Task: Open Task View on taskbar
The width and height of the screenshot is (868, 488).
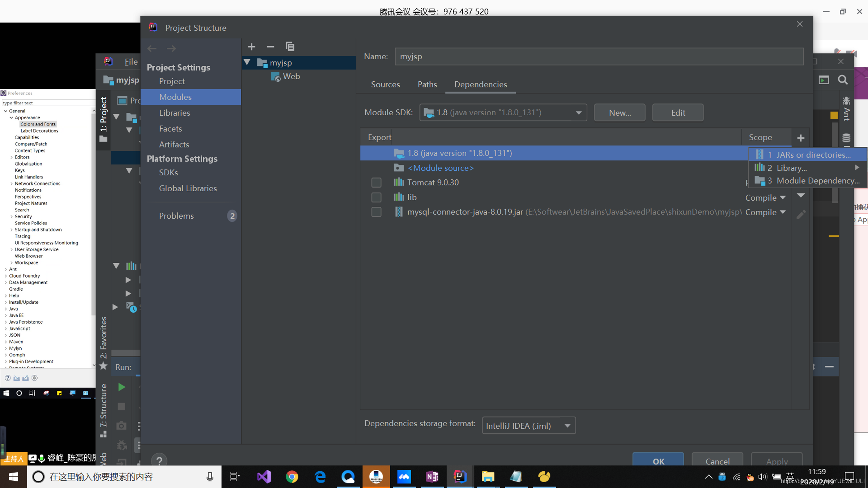Action: [x=235, y=476]
